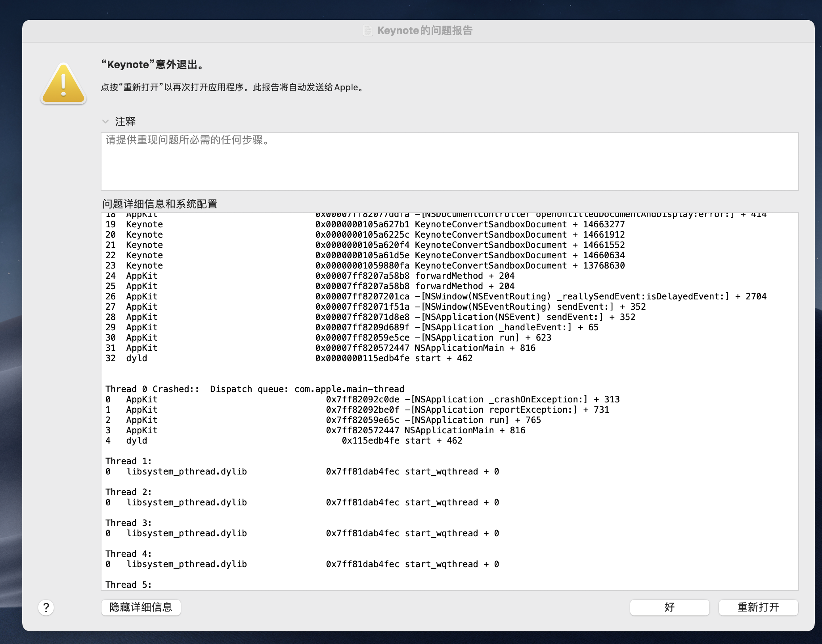Click the window title Keynote的问题报告
The image size is (822, 644).
(424, 30)
